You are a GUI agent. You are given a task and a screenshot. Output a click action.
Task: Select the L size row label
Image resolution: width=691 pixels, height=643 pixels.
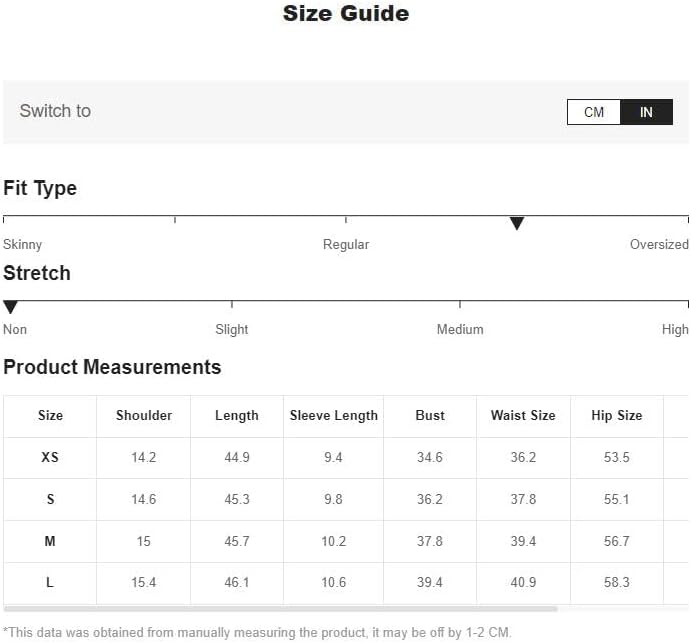[50, 583]
